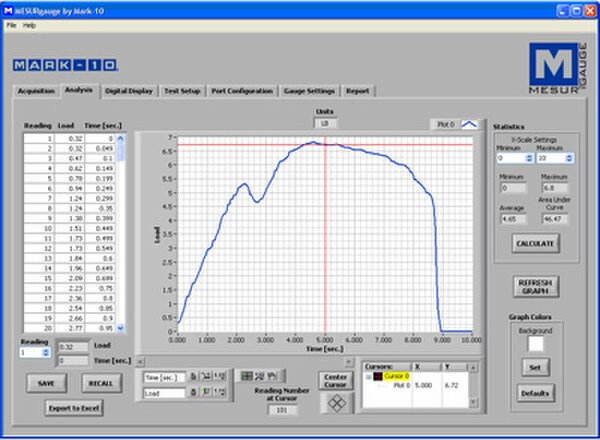Restore graph colors with Defaults button
The width and height of the screenshot is (600, 440).
coord(535,393)
